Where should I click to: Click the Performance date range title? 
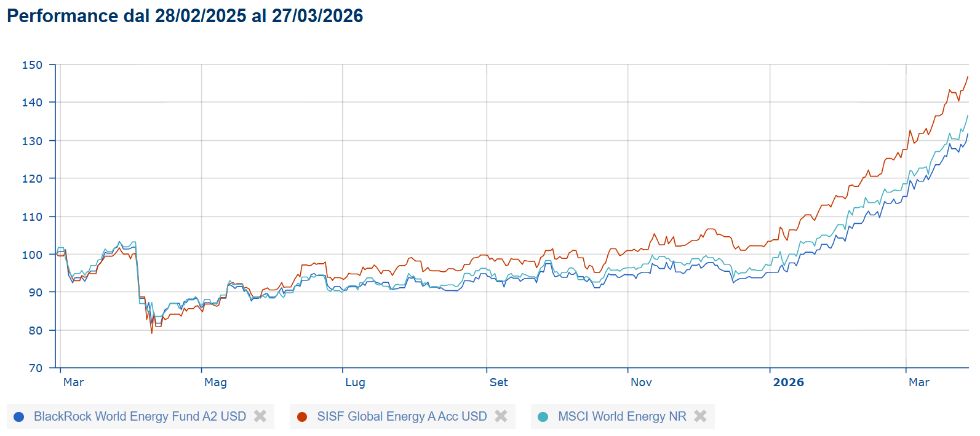[x=185, y=16]
